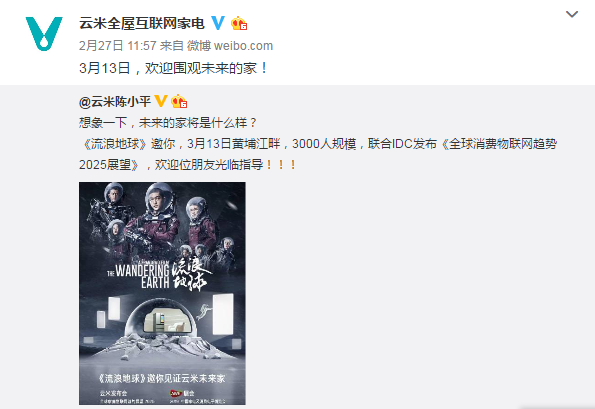This screenshot has height=409, width=595.
Task: Click the red AWE logo on the poster
Action: click(x=176, y=393)
